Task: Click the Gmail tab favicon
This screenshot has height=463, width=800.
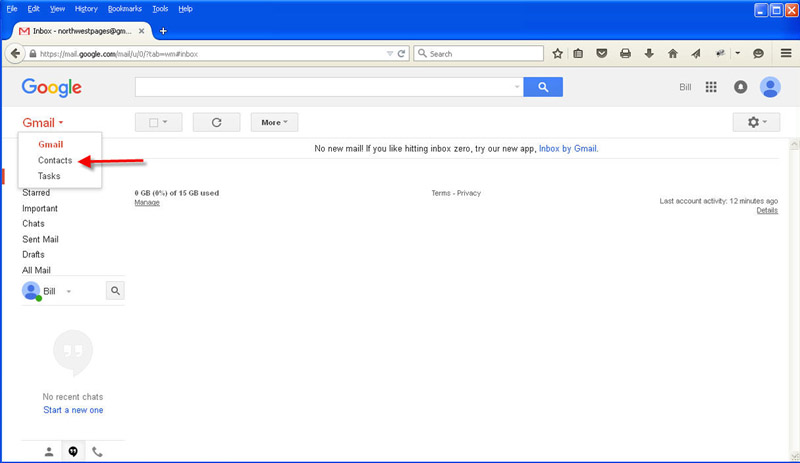Action: (24, 31)
